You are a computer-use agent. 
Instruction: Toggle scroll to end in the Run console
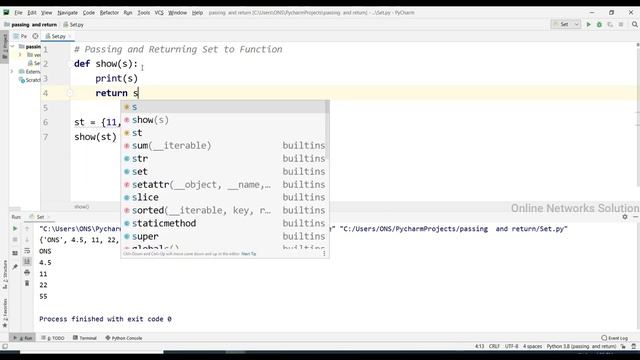coord(27,261)
